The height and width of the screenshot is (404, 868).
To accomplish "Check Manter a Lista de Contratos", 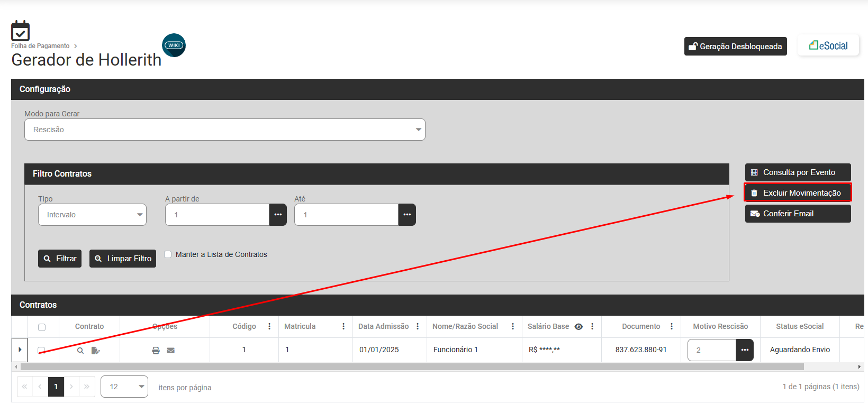I will [x=168, y=254].
